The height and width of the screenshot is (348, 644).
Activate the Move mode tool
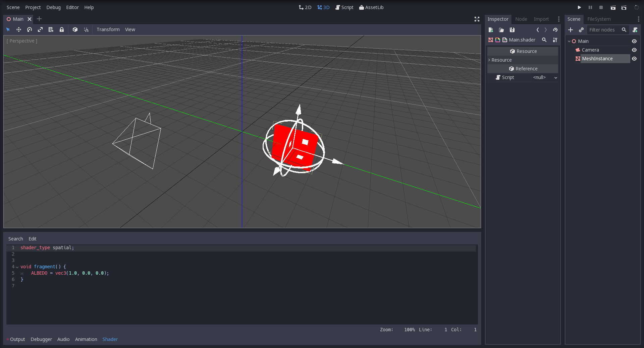point(19,29)
